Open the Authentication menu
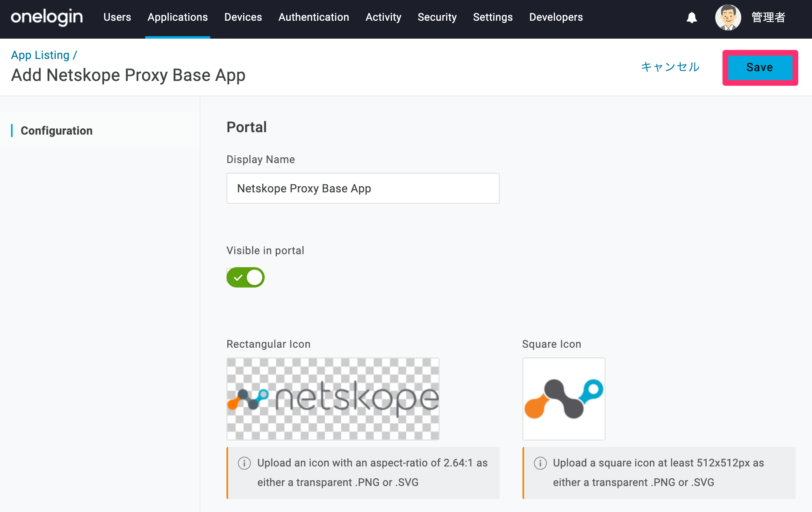 pos(314,17)
